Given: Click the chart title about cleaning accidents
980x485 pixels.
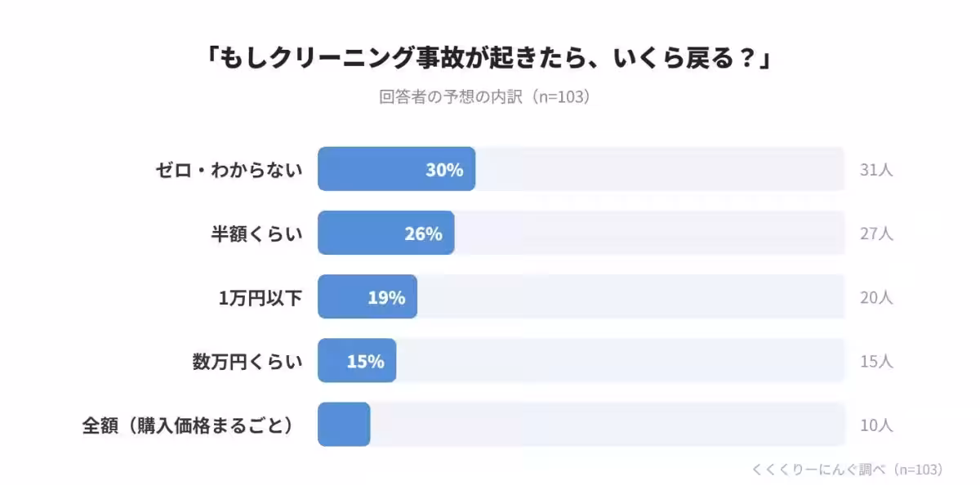Looking at the screenshot, I should 489,58.
